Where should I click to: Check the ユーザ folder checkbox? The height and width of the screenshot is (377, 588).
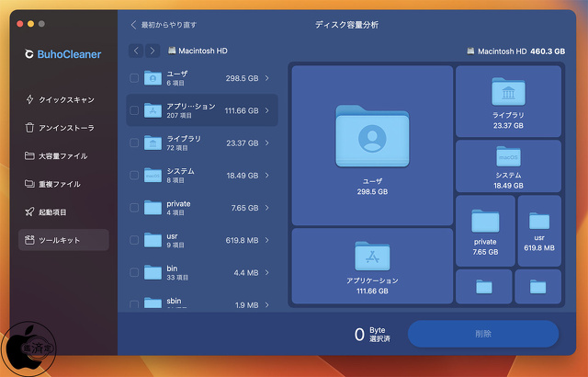(134, 78)
